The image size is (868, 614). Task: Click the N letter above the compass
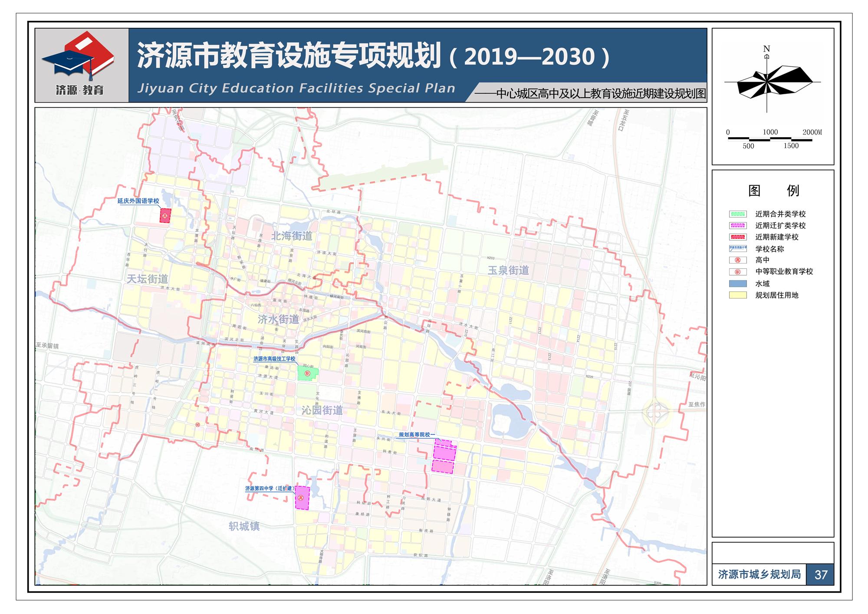766,49
